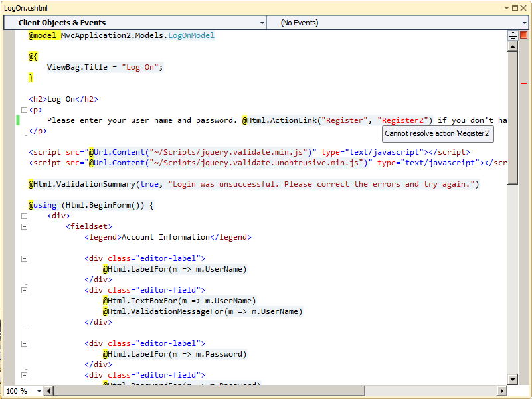Close the LogOn.cshtml document window
This screenshot has width=532, height=399.
point(523,7)
